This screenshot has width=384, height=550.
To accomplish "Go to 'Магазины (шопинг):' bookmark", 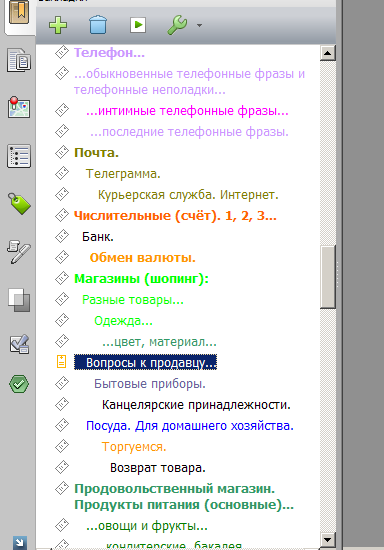I will tap(141, 279).
